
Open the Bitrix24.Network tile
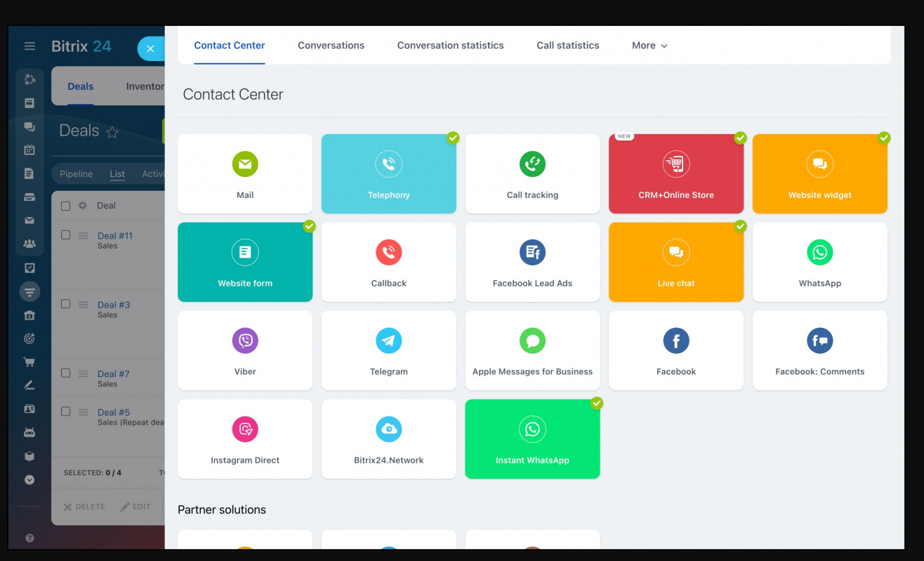click(389, 439)
